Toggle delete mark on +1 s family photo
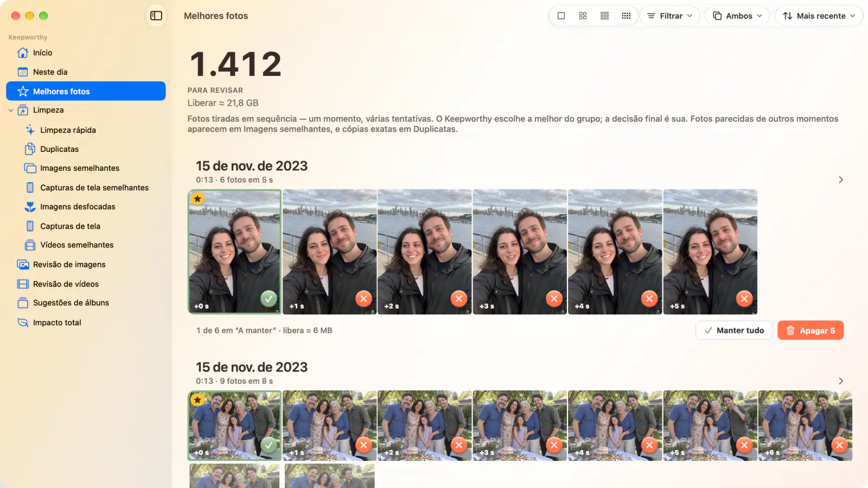The image size is (868, 488). click(363, 446)
